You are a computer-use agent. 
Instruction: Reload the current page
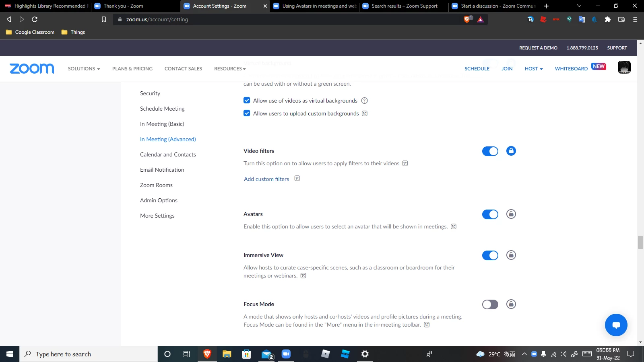(35, 19)
